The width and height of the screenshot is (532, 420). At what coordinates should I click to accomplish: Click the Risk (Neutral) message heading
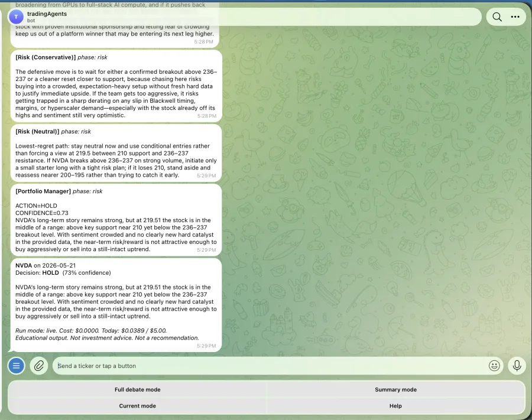(53, 132)
